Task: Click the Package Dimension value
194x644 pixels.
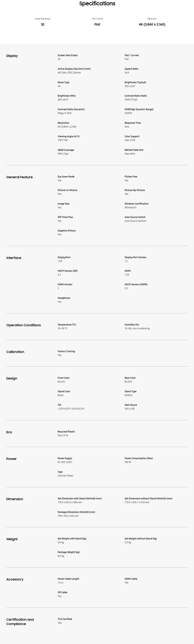Action: pyautogui.click(x=68, y=516)
